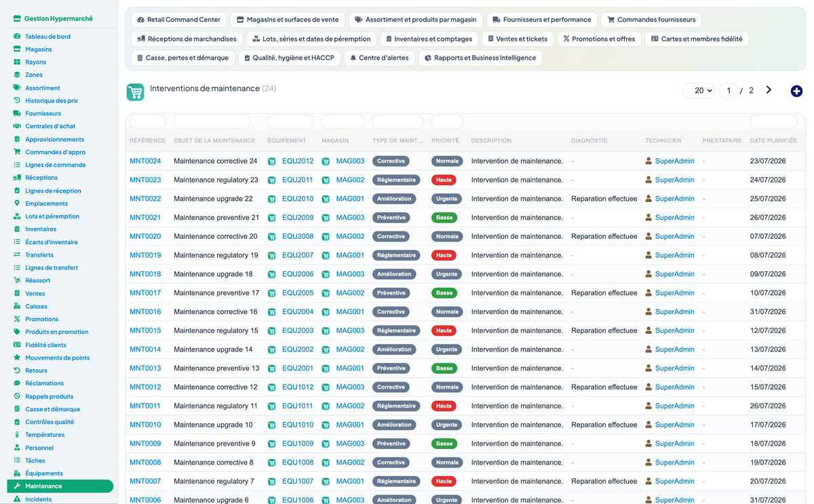Click the Centre d'alertes bell icon
The height and width of the screenshot is (504, 814).
point(353,58)
